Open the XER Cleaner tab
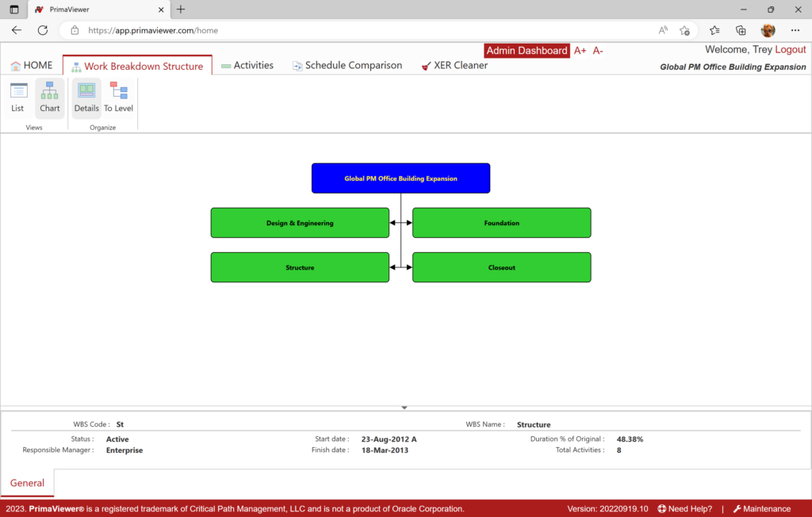This screenshot has width=812, height=517. pos(454,66)
